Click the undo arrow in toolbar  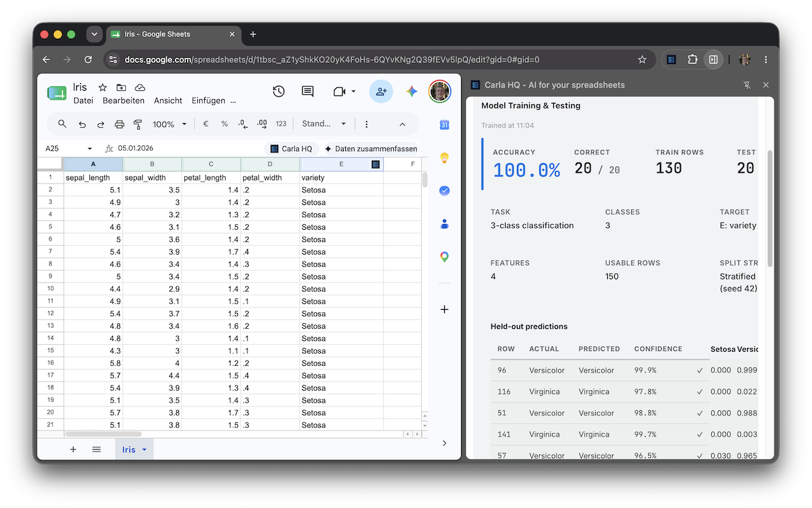82,124
